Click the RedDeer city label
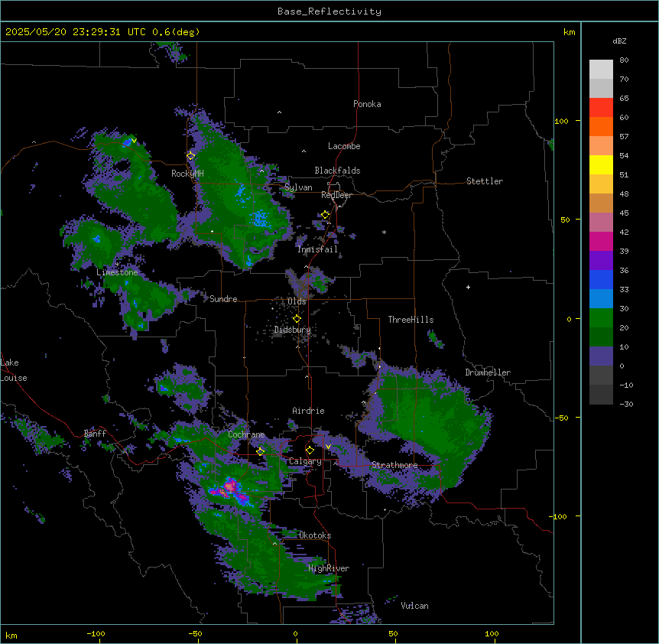 coord(336,195)
